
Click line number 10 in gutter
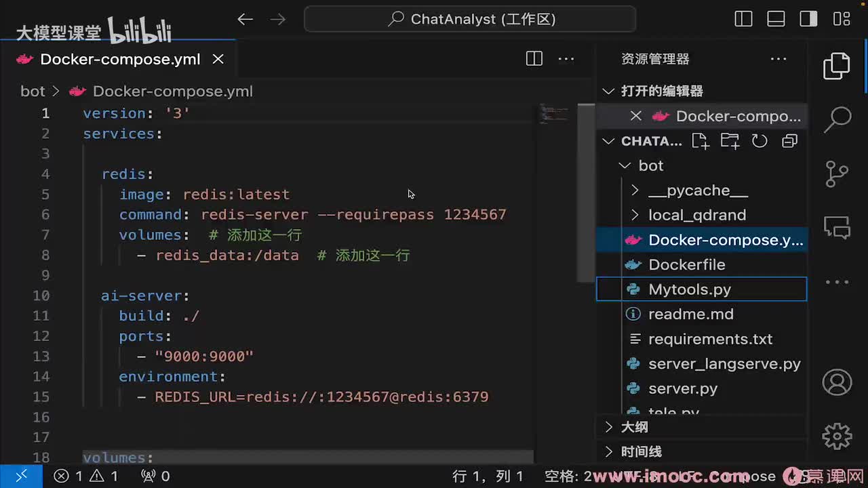(x=41, y=296)
